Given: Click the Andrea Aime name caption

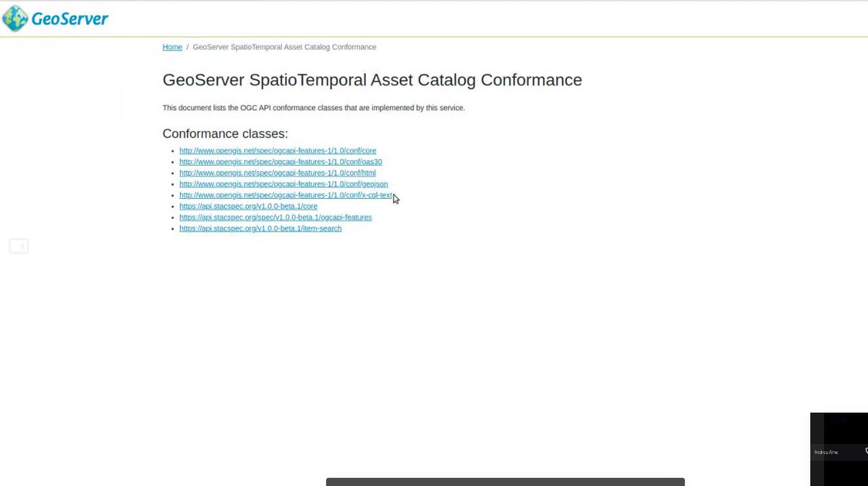Looking at the screenshot, I should [x=827, y=452].
